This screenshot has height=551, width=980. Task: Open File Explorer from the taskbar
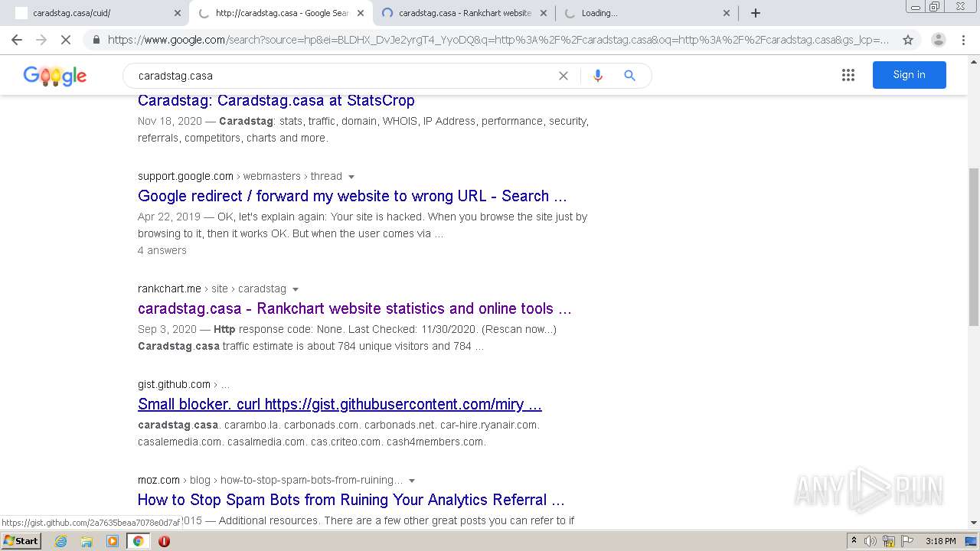87,541
